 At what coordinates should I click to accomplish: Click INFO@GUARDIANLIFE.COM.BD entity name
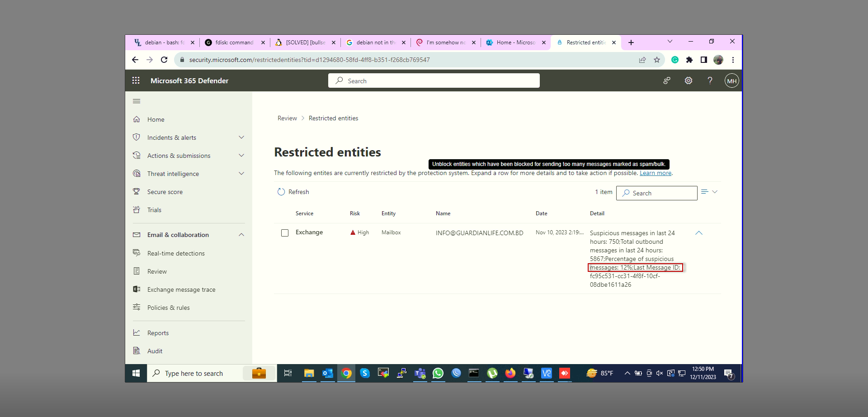[x=479, y=232]
